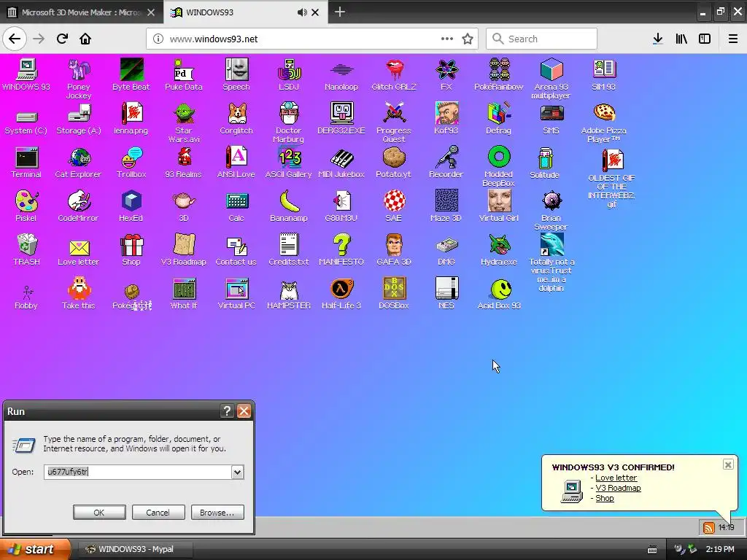Open Corglitch icon
The width and height of the screenshot is (747, 560).
pyautogui.click(x=236, y=114)
